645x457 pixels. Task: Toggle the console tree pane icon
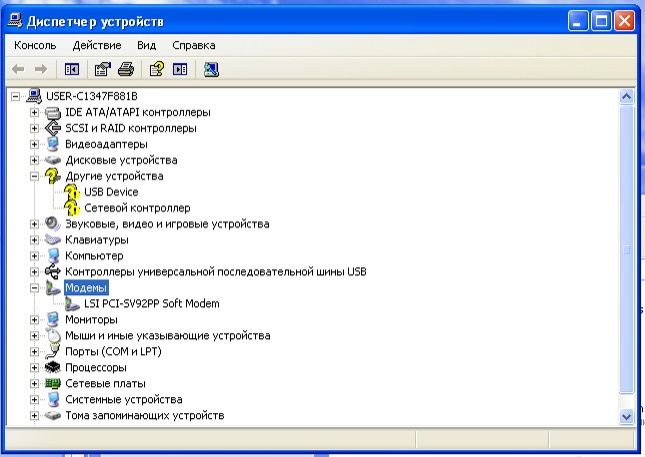pyautogui.click(x=72, y=69)
